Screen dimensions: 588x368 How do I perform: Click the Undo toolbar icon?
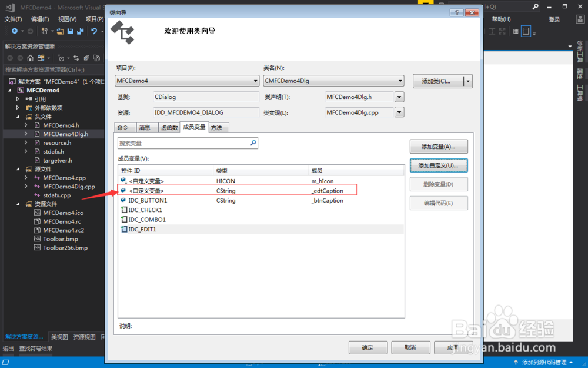click(x=94, y=31)
